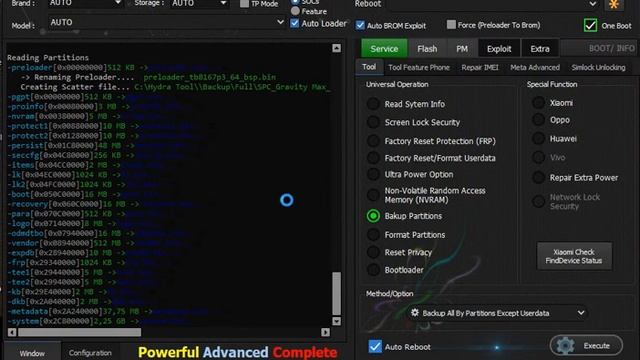Uncheck Auto Reboot option
Screen dimensions: 640x360
pos(375,347)
